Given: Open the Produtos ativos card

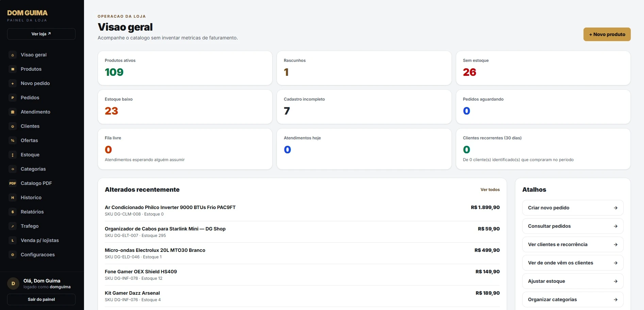Looking at the screenshot, I should pos(185,68).
